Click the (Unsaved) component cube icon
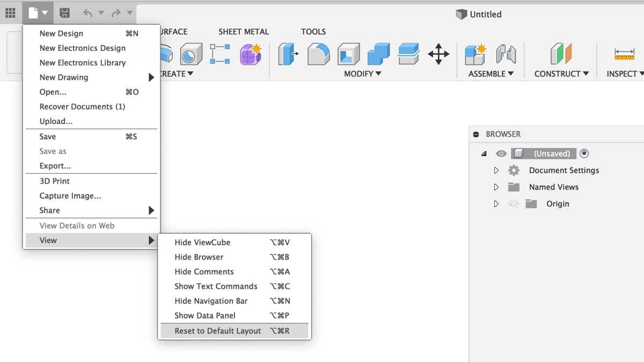The width and height of the screenshot is (644, 362). pyautogui.click(x=518, y=154)
